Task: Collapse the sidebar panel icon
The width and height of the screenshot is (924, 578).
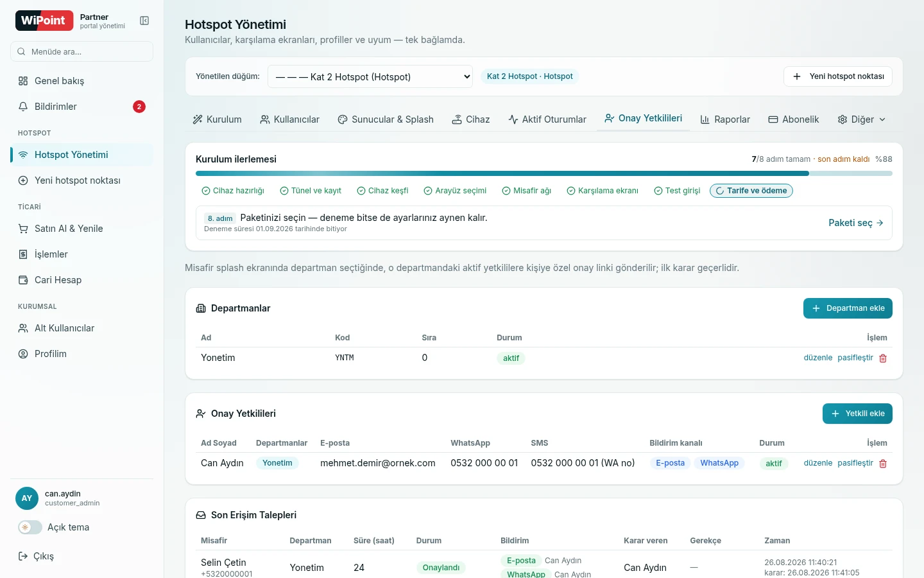Action: [x=144, y=21]
